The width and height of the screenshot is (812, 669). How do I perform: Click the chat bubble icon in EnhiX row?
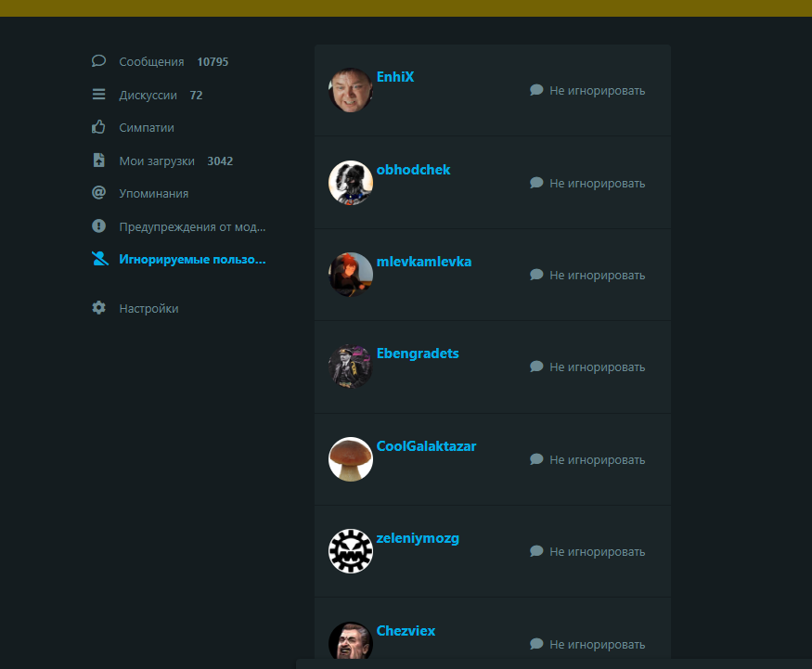pos(536,90)
